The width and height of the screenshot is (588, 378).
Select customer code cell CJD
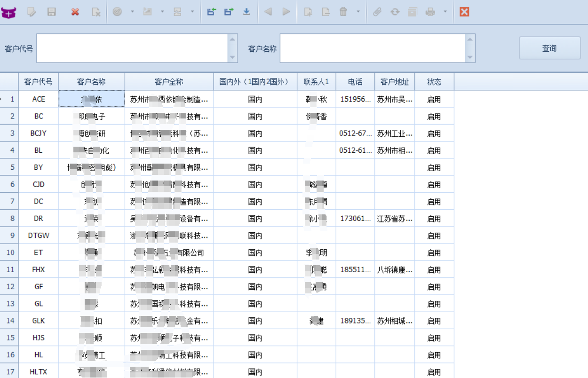point(39,184)
